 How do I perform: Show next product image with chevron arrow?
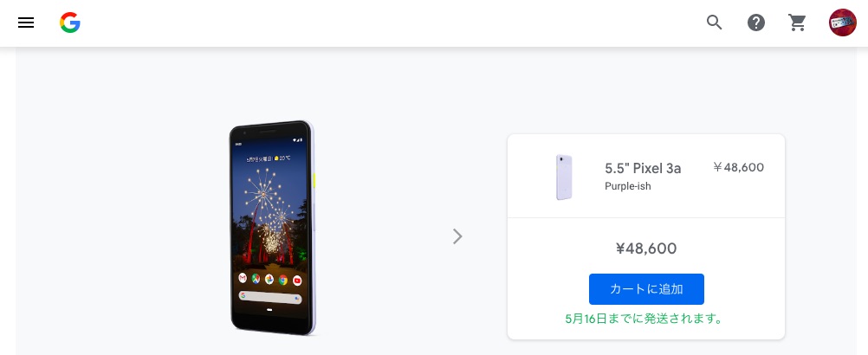click(457, 236)
